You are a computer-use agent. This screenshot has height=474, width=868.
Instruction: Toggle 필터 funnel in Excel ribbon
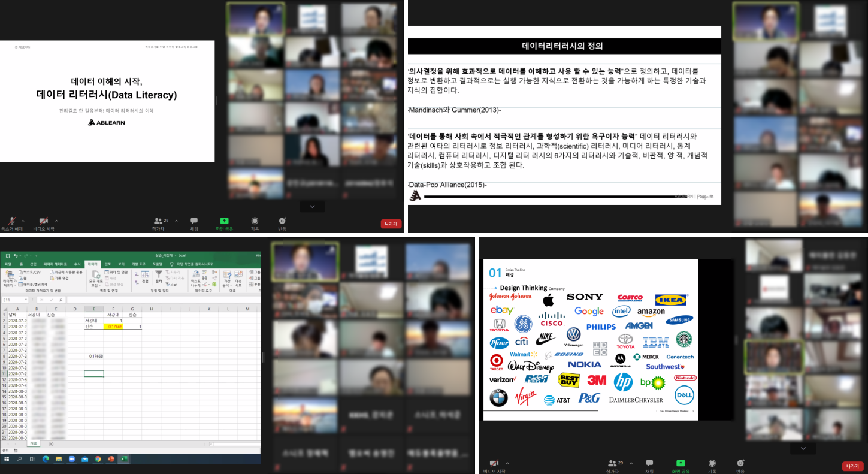coord(159,277)
